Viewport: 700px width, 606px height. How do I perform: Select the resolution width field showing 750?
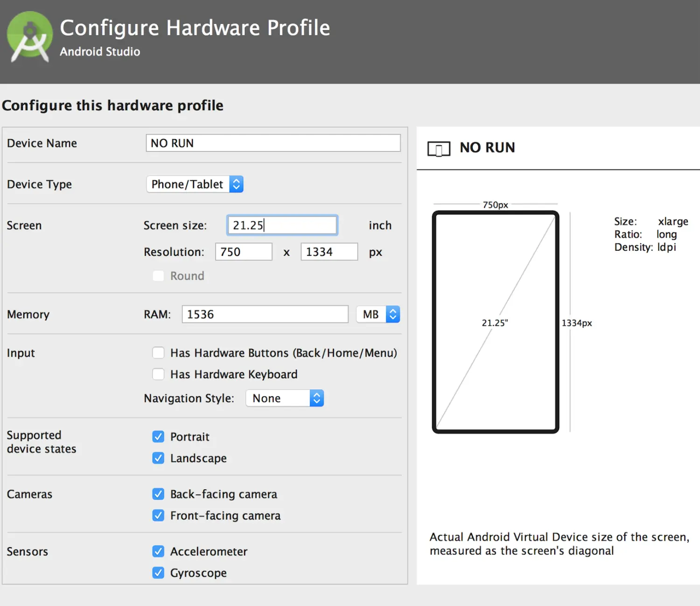click(x=244, y=252)
